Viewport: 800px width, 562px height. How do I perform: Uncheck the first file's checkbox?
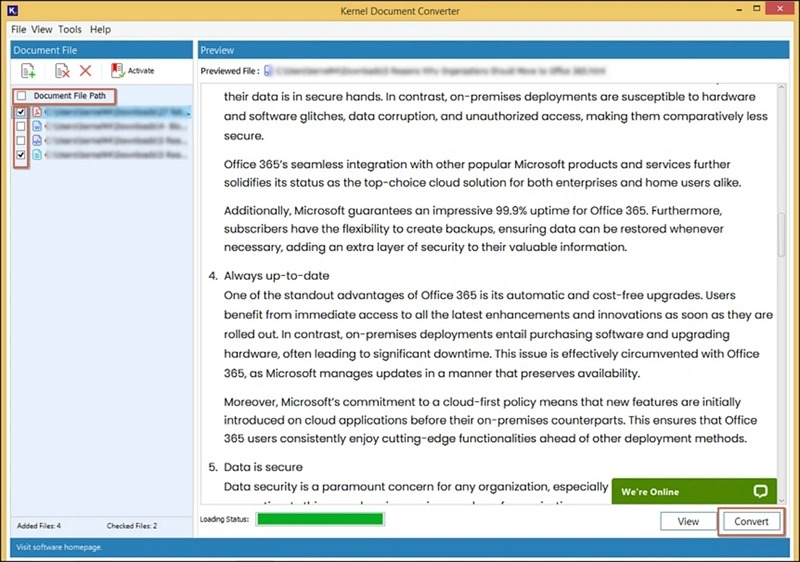[22, 114]
